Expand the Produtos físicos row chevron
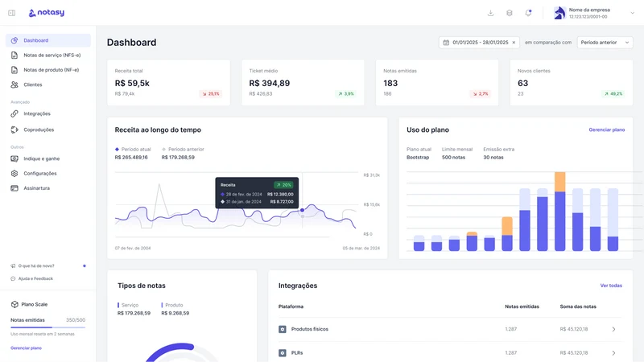Screen dimensions: 644x362 pos(613,329)
